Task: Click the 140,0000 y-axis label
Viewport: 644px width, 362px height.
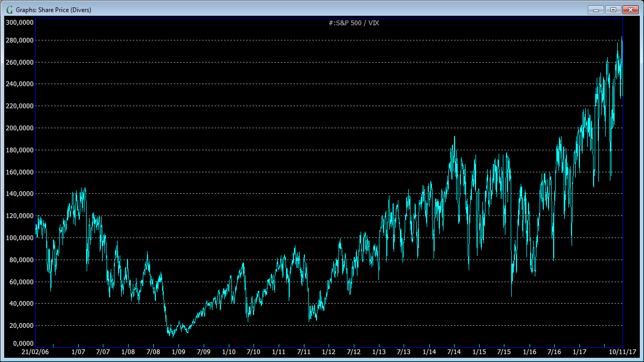Action: point(19,194)
